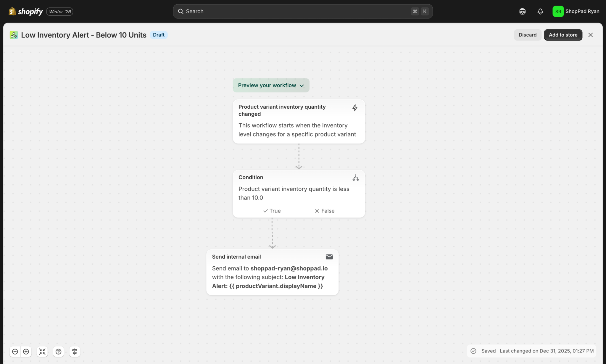Click the Discard button

click(527, 35)
